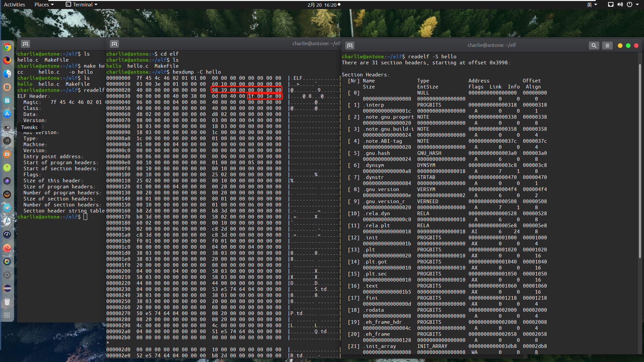Click the Tweaks toggle icon in dock
Viewport: 644px width, 362px height.
(7, 127)
